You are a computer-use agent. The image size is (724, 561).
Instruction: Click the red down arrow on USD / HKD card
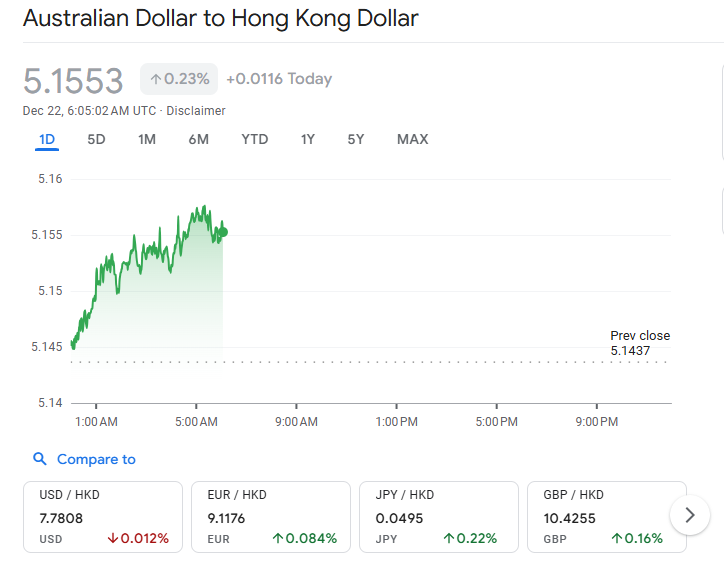pyautogui.click(x=112, y=539)
